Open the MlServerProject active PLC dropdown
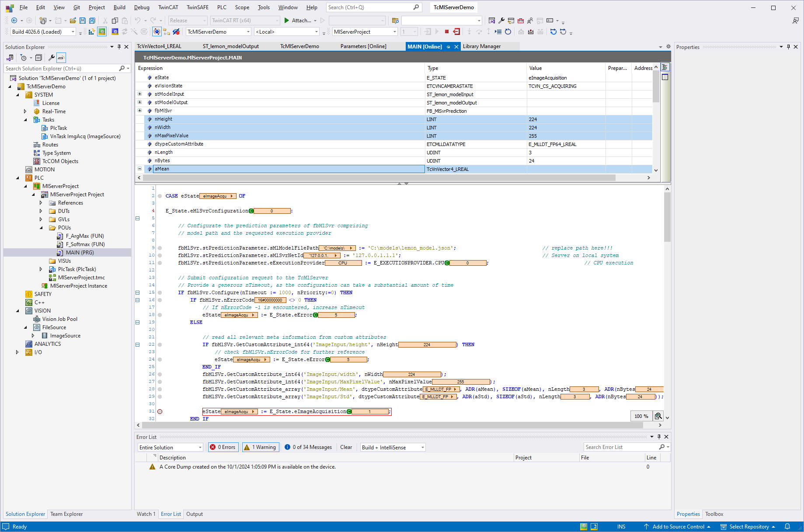The width and height of the screenshot is (804, 532). pos(394,32)
